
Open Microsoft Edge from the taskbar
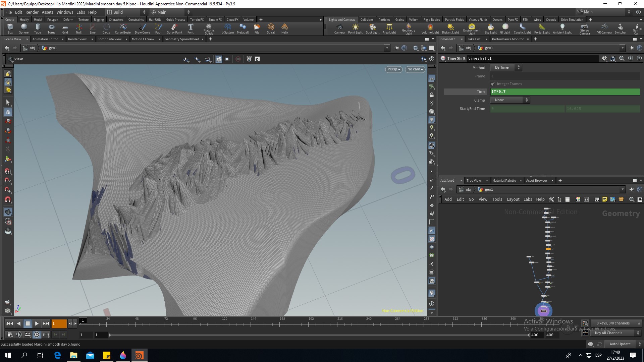[x=57, y=355]
